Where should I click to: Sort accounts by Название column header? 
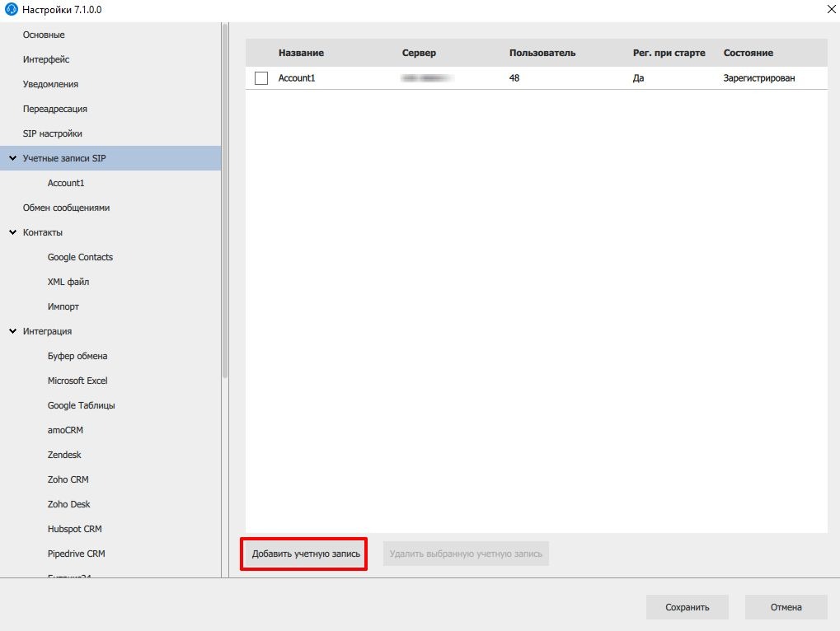click(x=301, y=53)
